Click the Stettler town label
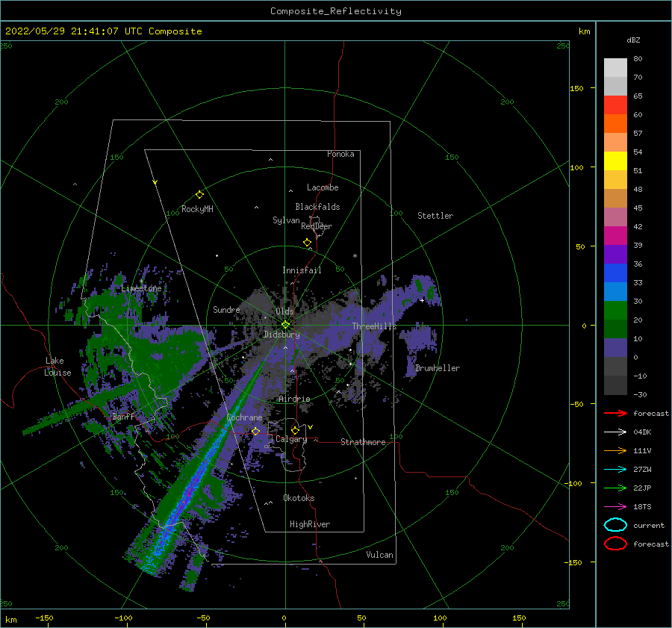Viewport: 672px width, 628px height. point(435,216)
